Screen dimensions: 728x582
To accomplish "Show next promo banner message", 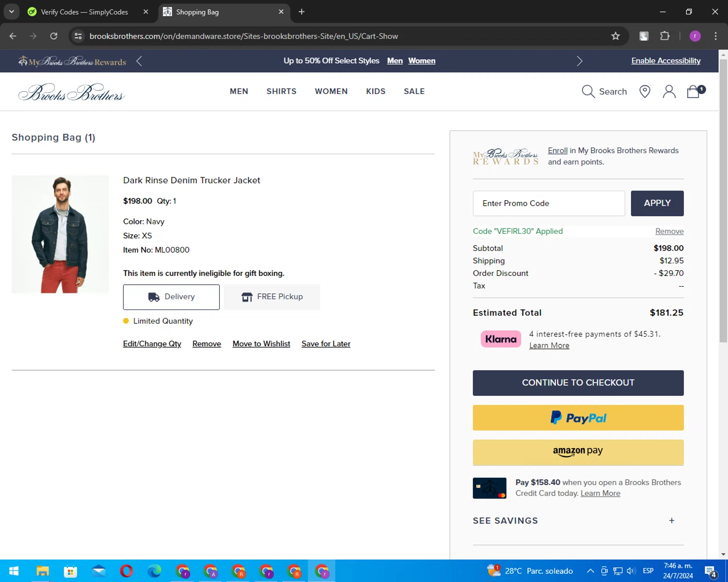I will [x=579, y=61].
